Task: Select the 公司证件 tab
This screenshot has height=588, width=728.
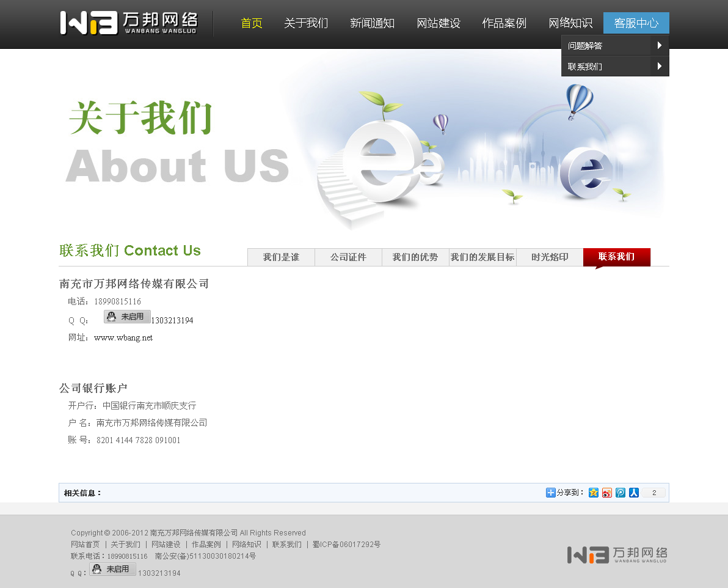Action: pyautogui.click(x=348, y=257)
